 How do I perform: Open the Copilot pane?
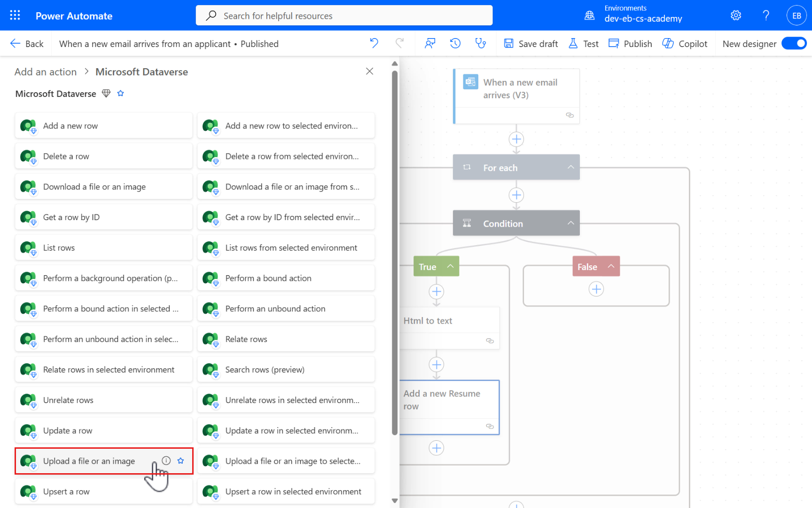(685, 43)
